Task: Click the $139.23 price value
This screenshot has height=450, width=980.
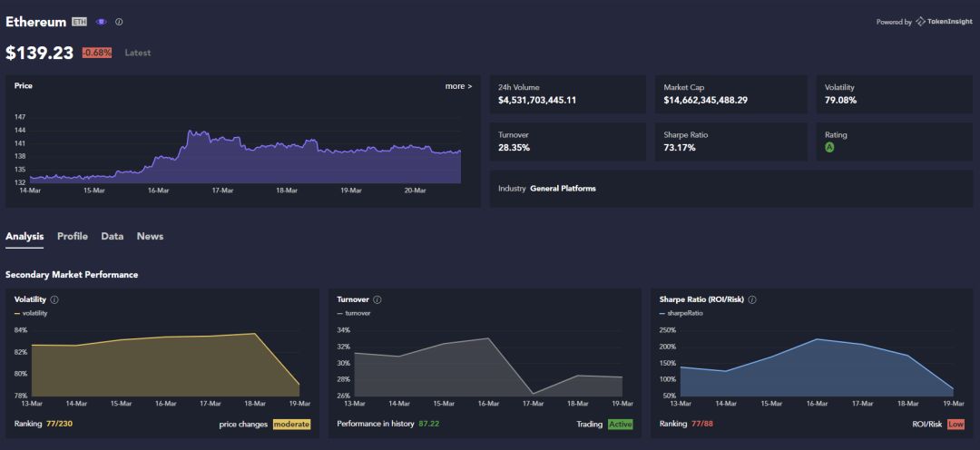Action: pos(39,54)
